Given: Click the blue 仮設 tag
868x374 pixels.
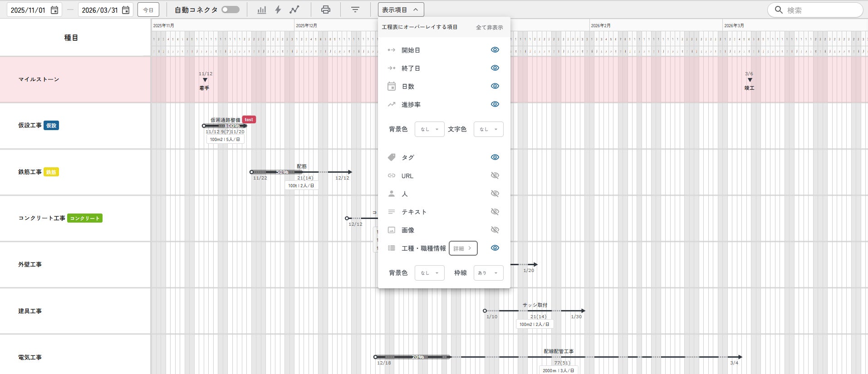Looking at the screenshot, I should point(51,126).
